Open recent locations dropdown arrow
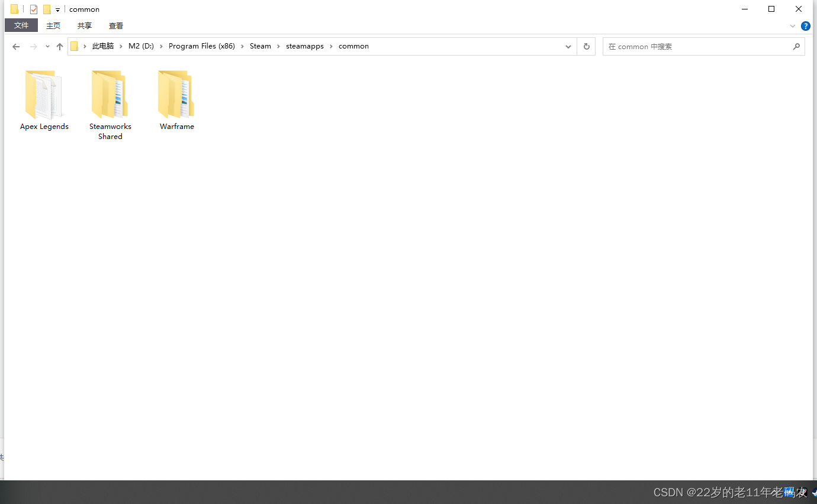Screen dimensions: 817x504 [x=47, y=47]
